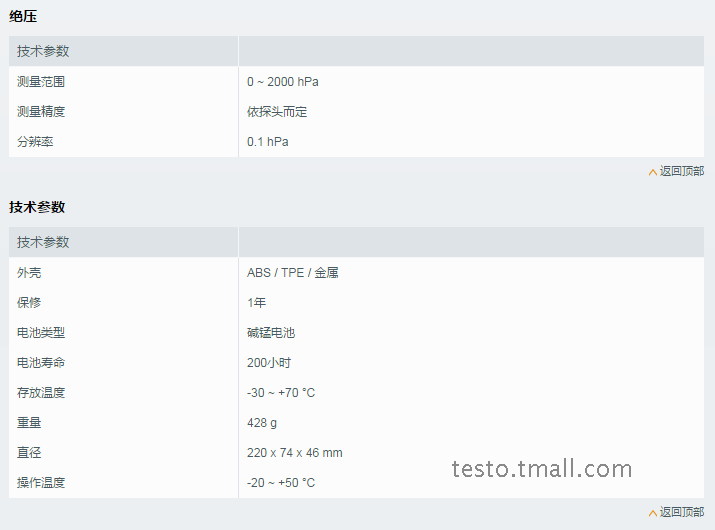
Task: Select the 外壳 row label
Action: (29, 273)
